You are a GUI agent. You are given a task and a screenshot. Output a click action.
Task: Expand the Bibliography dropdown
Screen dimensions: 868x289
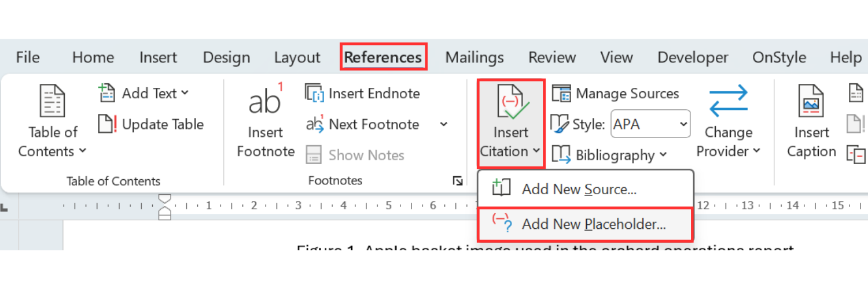pos(610,155)
